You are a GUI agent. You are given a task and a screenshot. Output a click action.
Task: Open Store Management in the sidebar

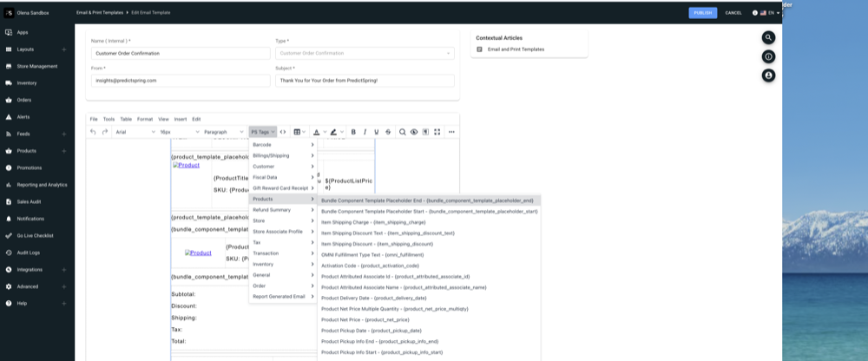[37, 67]
